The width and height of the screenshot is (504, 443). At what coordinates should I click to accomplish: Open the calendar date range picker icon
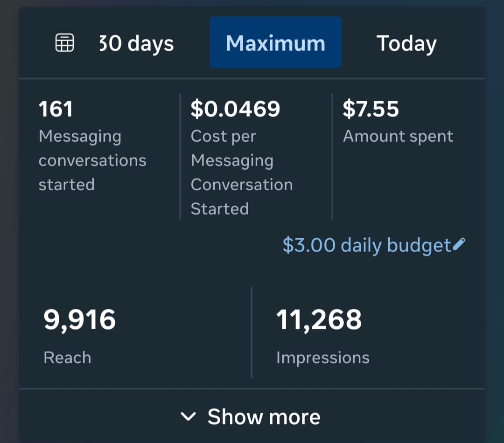pos(64,43)
